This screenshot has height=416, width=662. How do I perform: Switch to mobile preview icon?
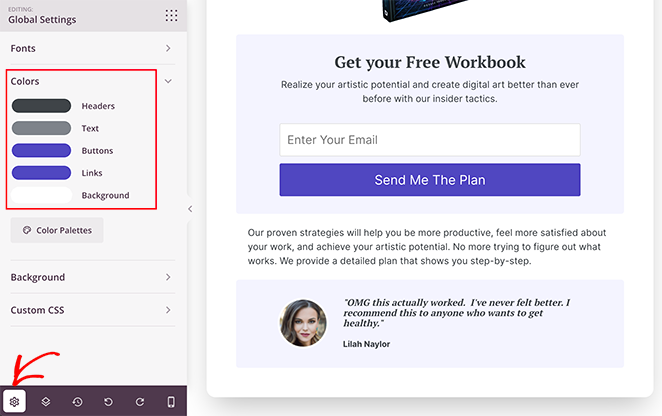(171, 401)
